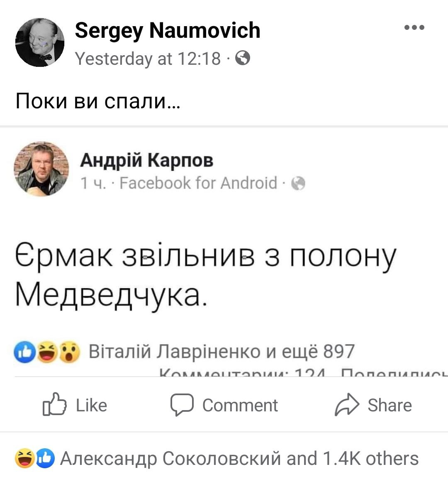448x484 pixels.
Task: Click the globe icon beside Facebook for Android
Action: tap(298, 183)
